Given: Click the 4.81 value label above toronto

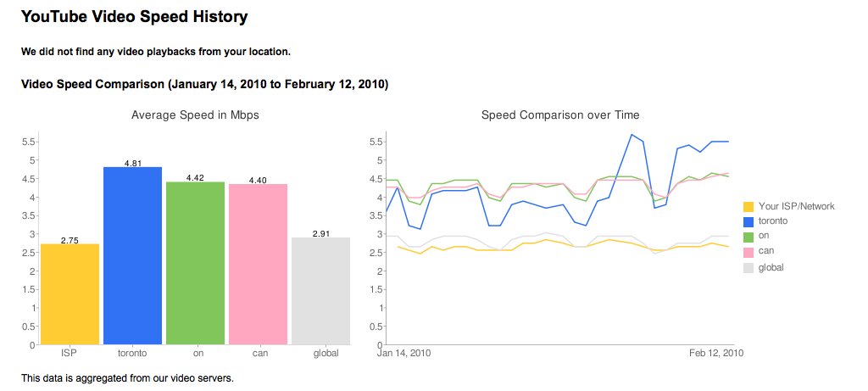Looking at the screenshot, I should pyautogui.click(x=132, y=163).
